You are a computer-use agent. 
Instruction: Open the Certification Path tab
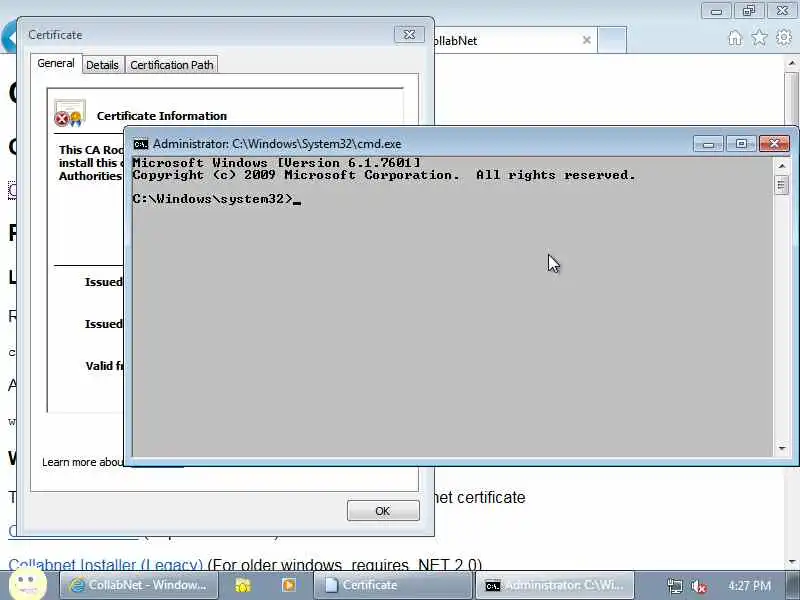[171, 65]
